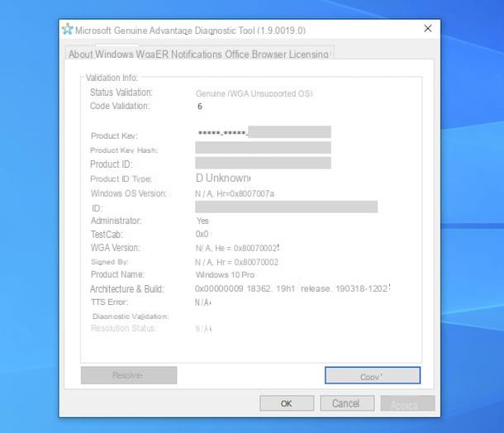Screen dimensions: 504x433
Task: Switch to the About tab
Action: [81, 55]
